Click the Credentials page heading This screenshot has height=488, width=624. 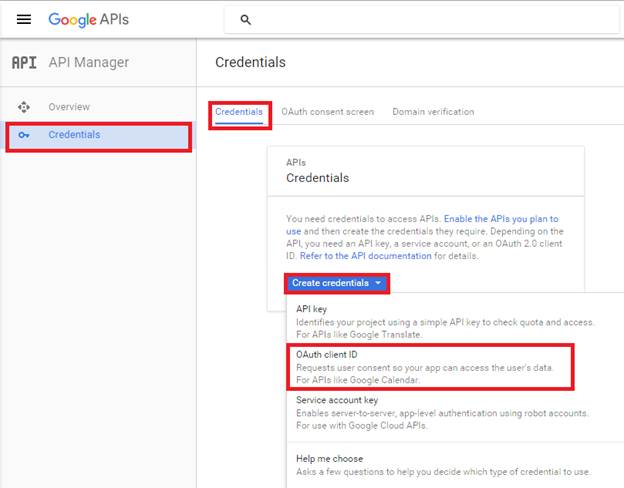coord(250,62)
